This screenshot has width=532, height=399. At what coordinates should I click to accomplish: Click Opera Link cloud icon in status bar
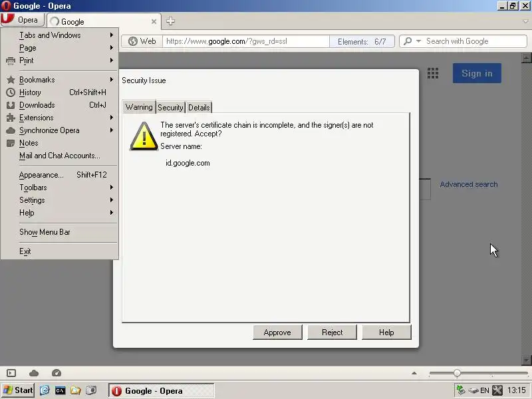coord(34,373)
